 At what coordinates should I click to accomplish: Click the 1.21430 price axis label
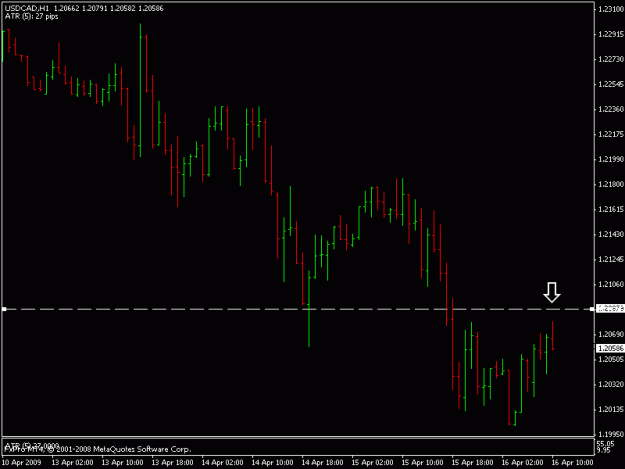click(x=611, y=234)
